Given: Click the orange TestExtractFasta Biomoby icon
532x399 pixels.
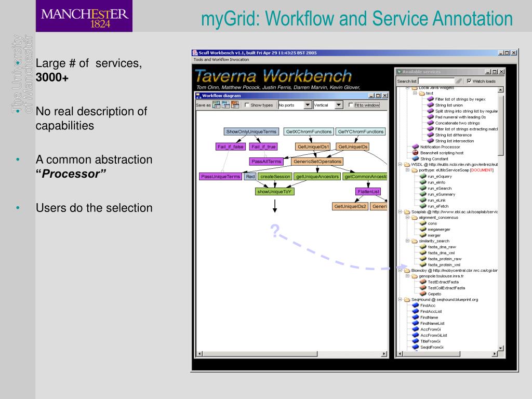Looking at the screenshot, I should [423, 282].
